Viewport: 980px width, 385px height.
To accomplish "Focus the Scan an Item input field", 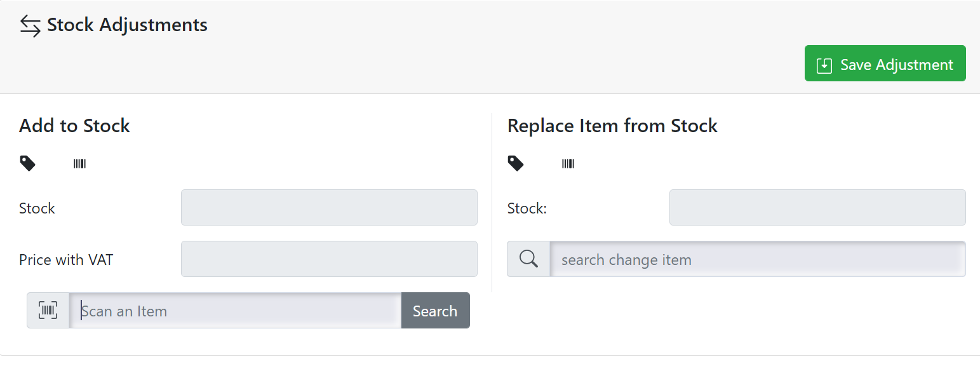I will (x=235, y=311).
